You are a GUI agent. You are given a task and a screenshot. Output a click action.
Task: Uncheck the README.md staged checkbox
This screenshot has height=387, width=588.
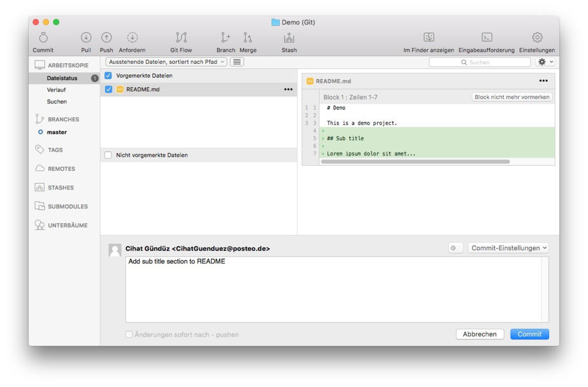click(x=109, y=89)
